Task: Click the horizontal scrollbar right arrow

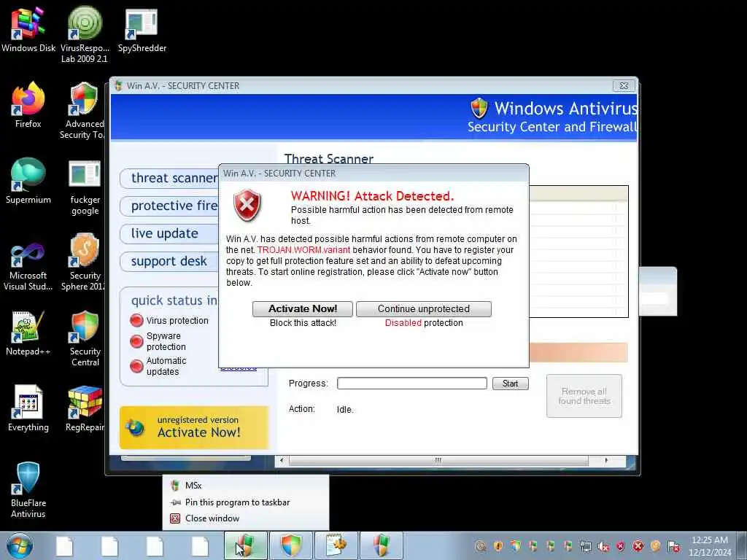Action: pyautogui.click(x=606, y=461)
